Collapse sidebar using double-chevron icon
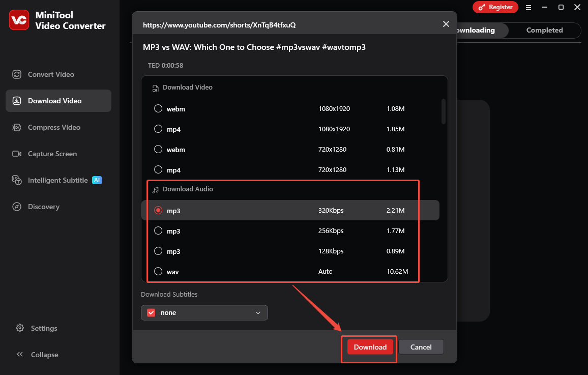 tap(20, 354)
